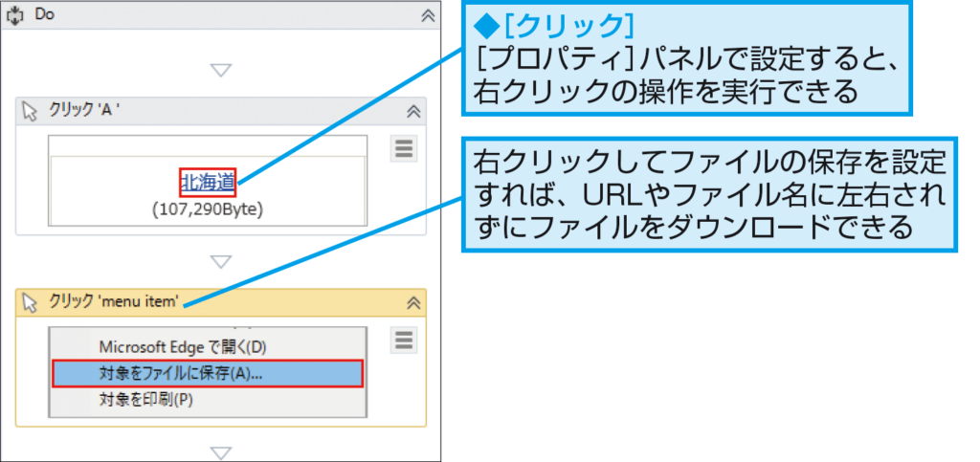Screen dimensions: 980x462
Task: Collapse the Do sequence container
Action: [x=428, y=15]
